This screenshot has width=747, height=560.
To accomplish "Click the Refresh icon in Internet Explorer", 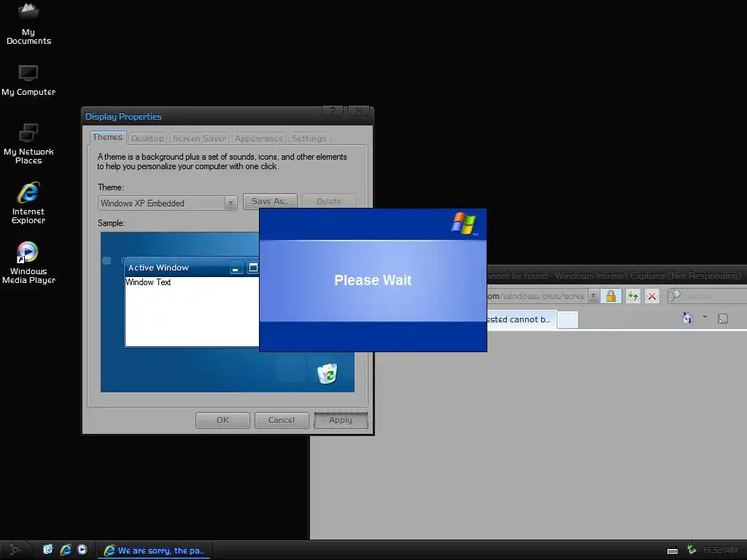I will click(x=632, y=296).
